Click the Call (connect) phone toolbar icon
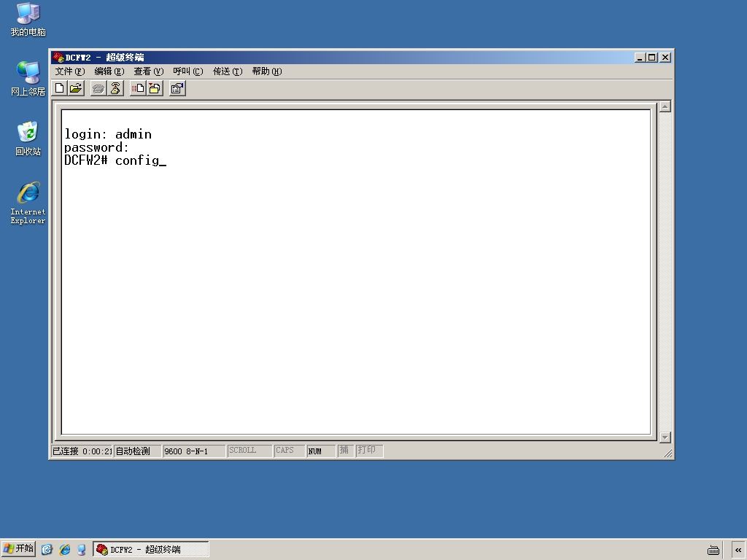Image resolution: width=747 pixels, height=560 pixels. 98,88
